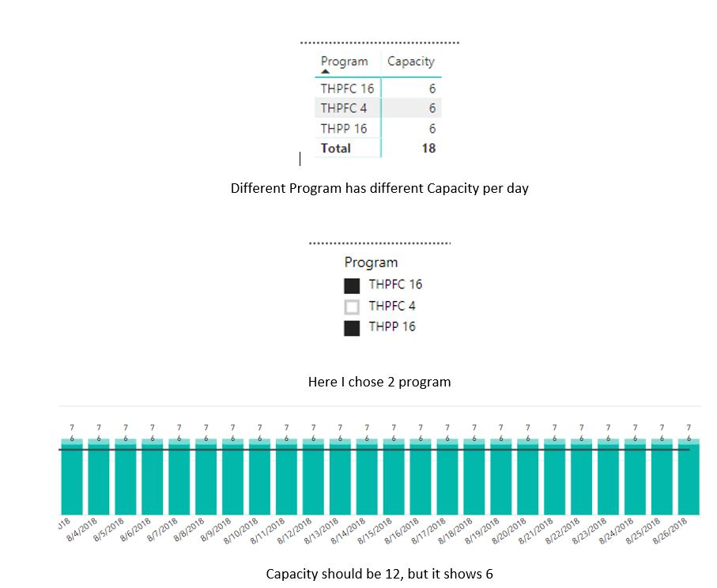The width and height of the screenshot is (717, 588).
Task: Select the bar for 8/4/2018
Action: [99, 477]
